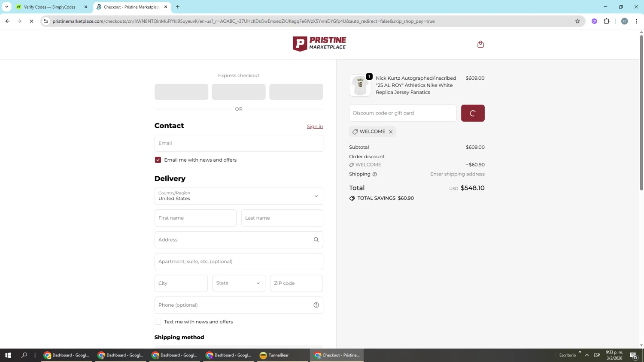Click the Checkout Pristine taskbar button
Viewport: 644px width, 362px height.
click(337, 355)
